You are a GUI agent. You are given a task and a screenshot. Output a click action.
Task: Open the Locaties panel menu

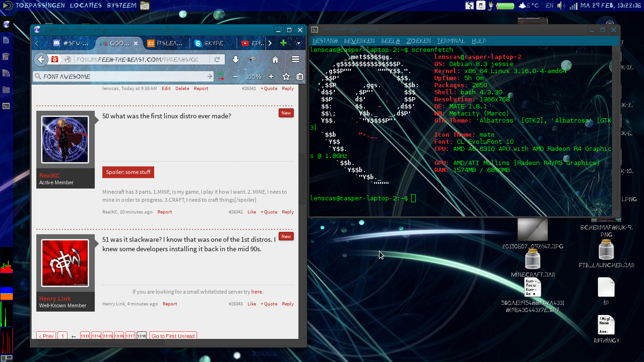(86, 6)
